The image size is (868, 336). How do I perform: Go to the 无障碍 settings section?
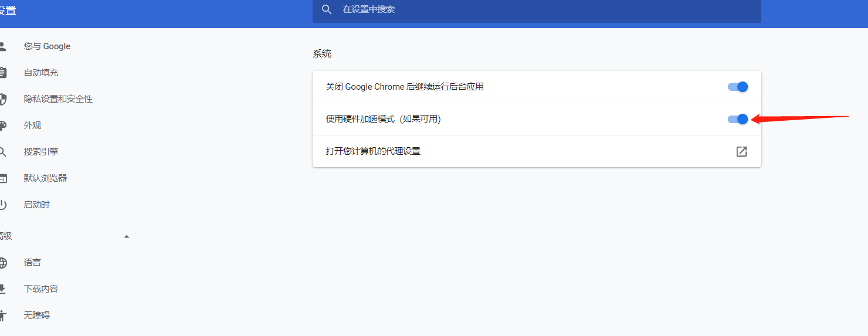pyautogui.click(x=36, y=315)
